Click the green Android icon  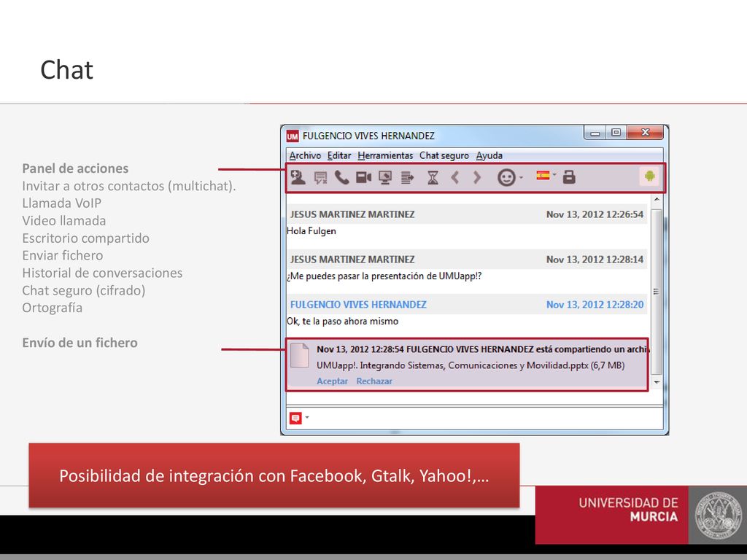(x=649, y=176)
